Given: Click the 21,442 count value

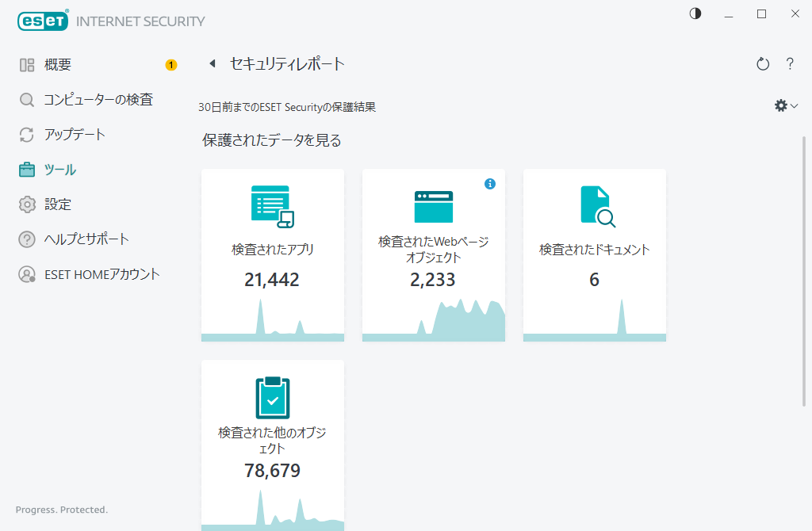Looking at the screenshot, I should coord(272,280).
